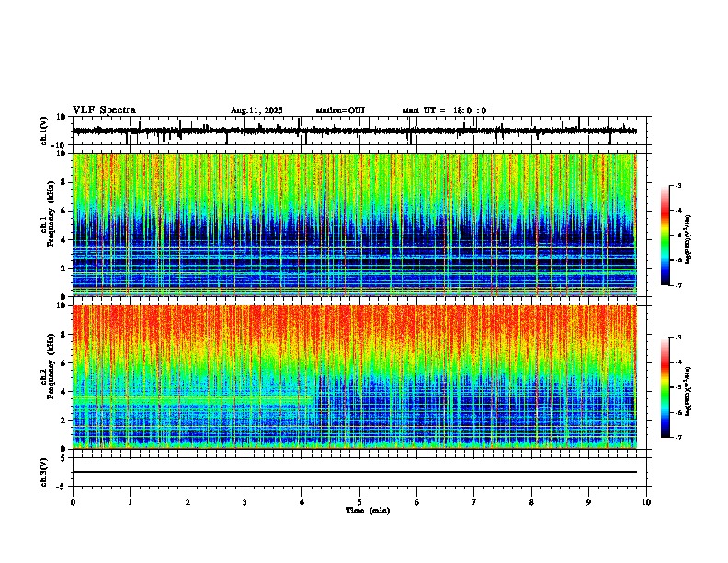Click the ch.1 spectrogram color scale bar
728x563 pixels.
tap(665, 236)
